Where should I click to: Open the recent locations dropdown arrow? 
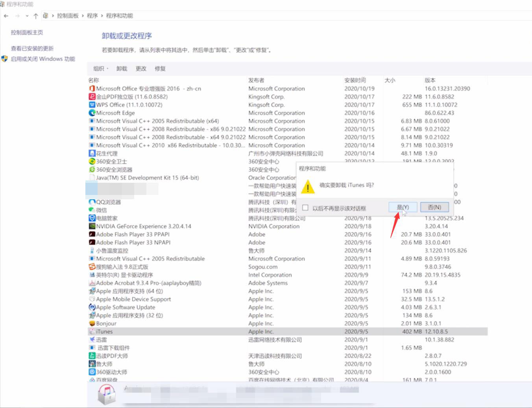click(27, 16)
